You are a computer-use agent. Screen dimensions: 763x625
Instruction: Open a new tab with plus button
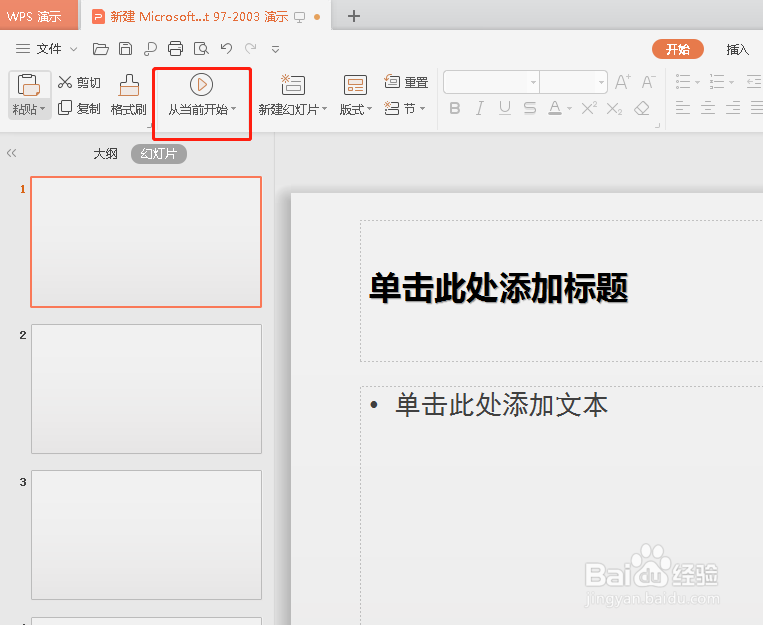354,17
